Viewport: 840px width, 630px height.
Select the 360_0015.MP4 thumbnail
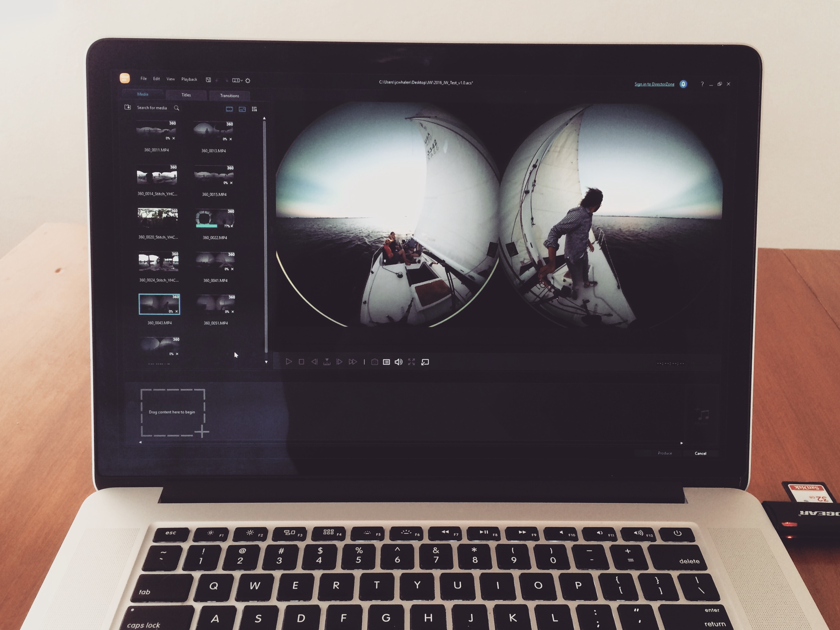pos(214,176)
